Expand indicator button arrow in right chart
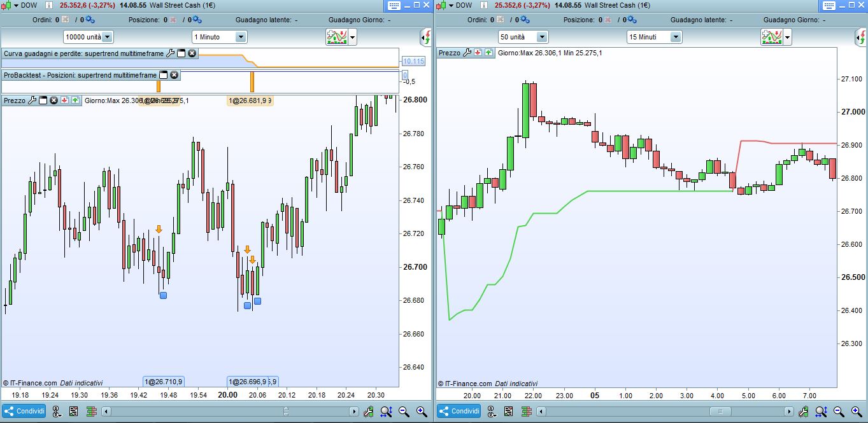 point(787,37)
